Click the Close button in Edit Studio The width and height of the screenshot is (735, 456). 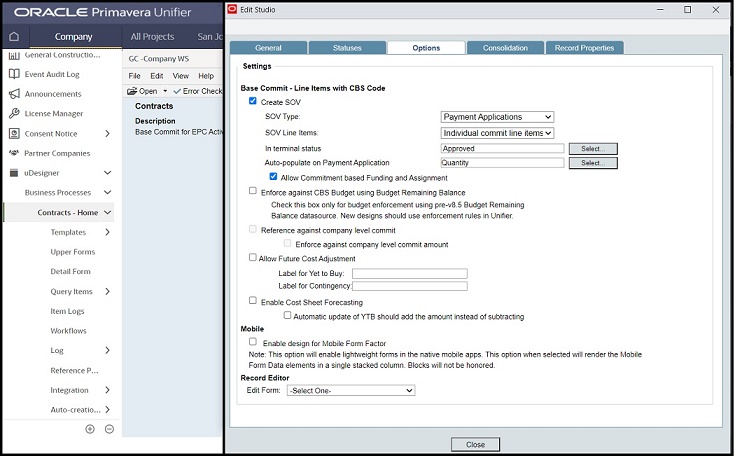tap(475, 444)
